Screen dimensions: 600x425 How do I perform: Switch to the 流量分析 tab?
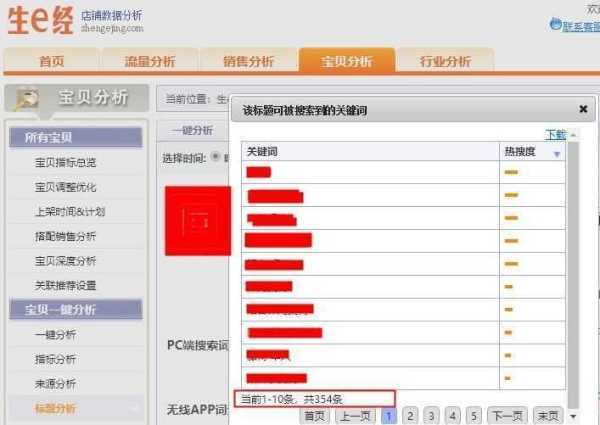coord(149,61)
